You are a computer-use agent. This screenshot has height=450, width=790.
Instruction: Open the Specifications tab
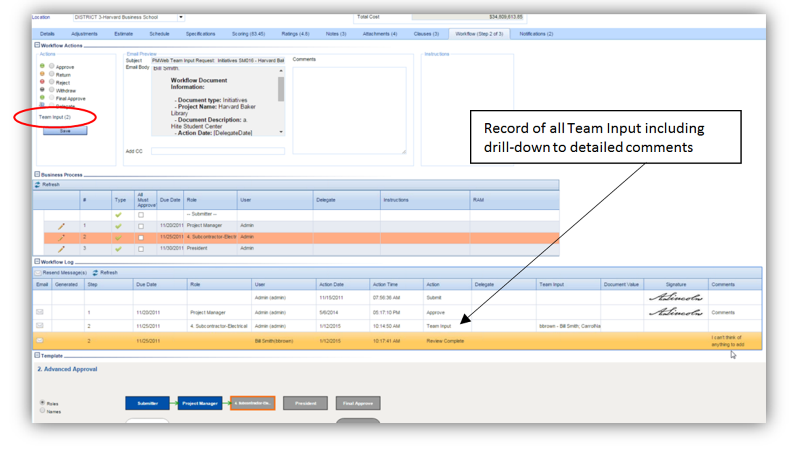click(x=201, y=34)
